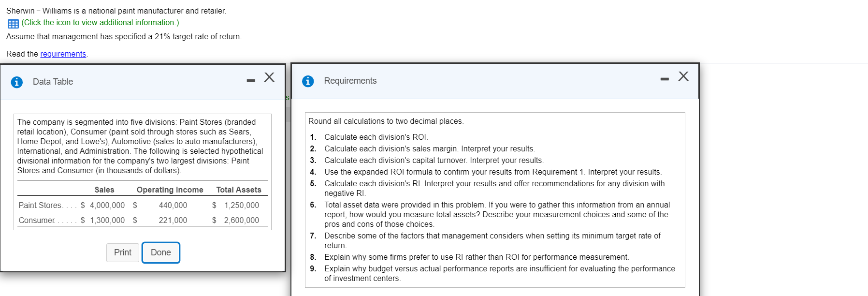
Task: Click the Done button
Action: [160, 252]
